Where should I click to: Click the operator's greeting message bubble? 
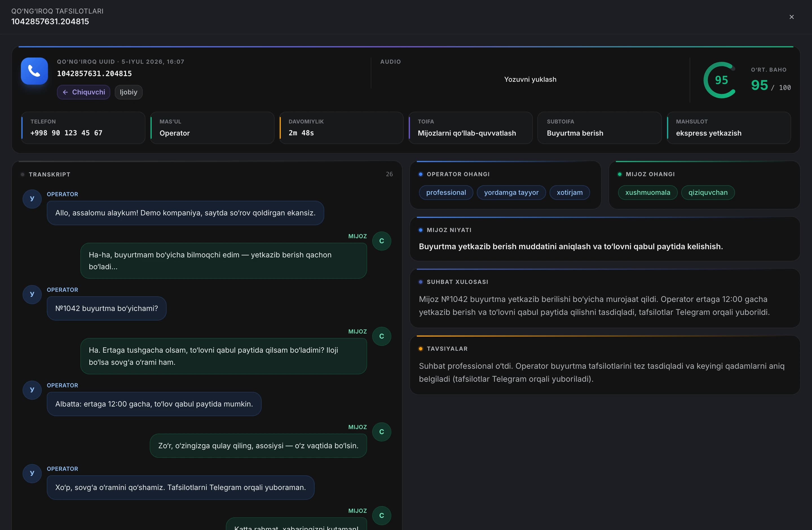(x=185, y=213)
